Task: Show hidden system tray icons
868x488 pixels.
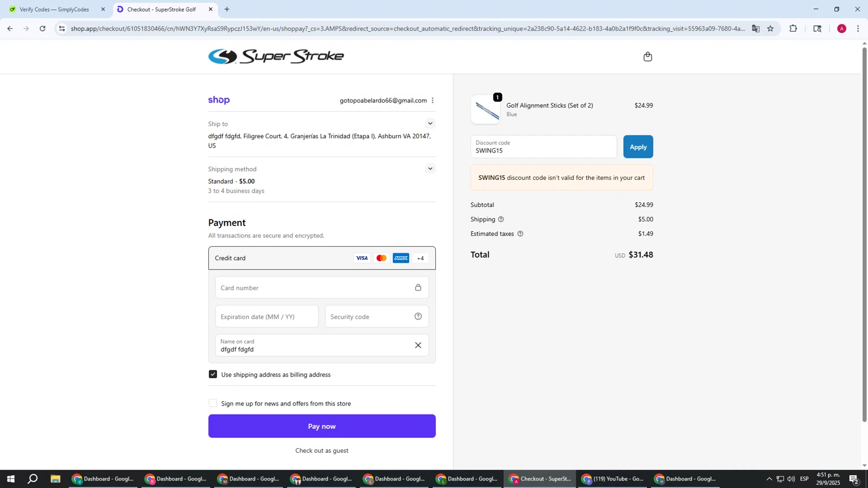Action: 769,479
